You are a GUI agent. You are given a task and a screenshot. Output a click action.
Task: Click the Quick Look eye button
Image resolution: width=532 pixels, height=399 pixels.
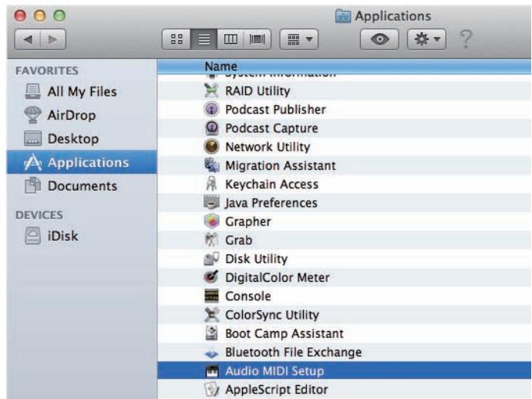coord(379,39)
